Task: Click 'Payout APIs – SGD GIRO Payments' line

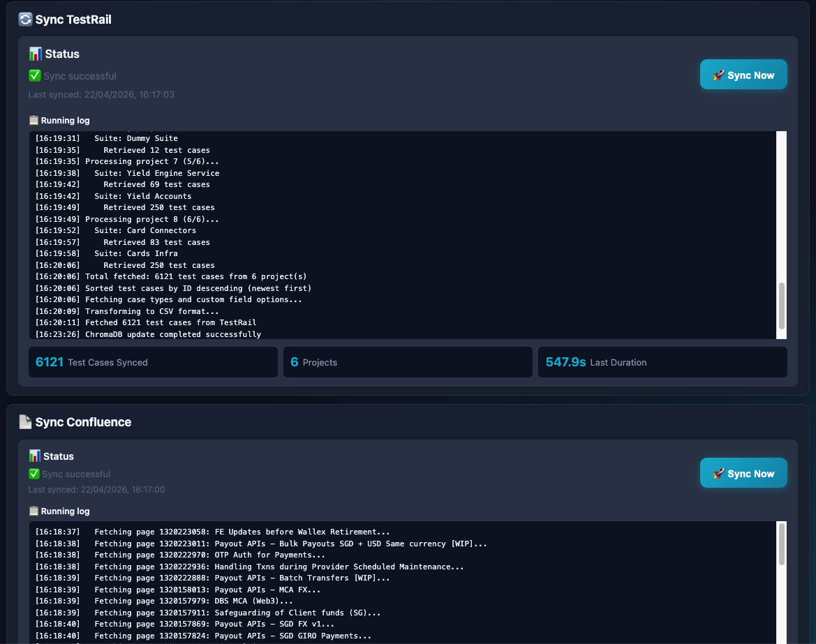Action: pos(204,636)
